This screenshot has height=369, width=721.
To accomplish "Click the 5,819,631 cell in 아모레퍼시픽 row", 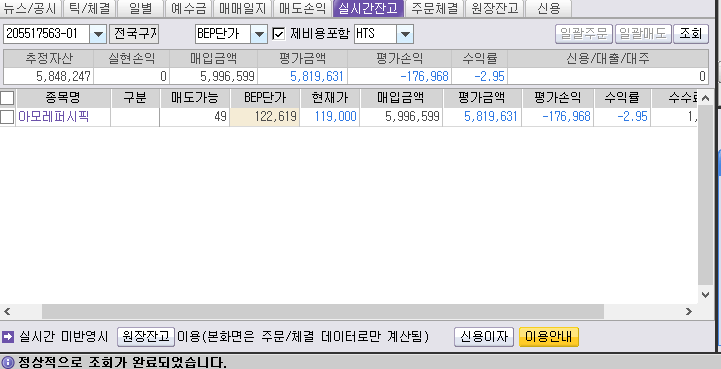I will (x=482, y=117).
